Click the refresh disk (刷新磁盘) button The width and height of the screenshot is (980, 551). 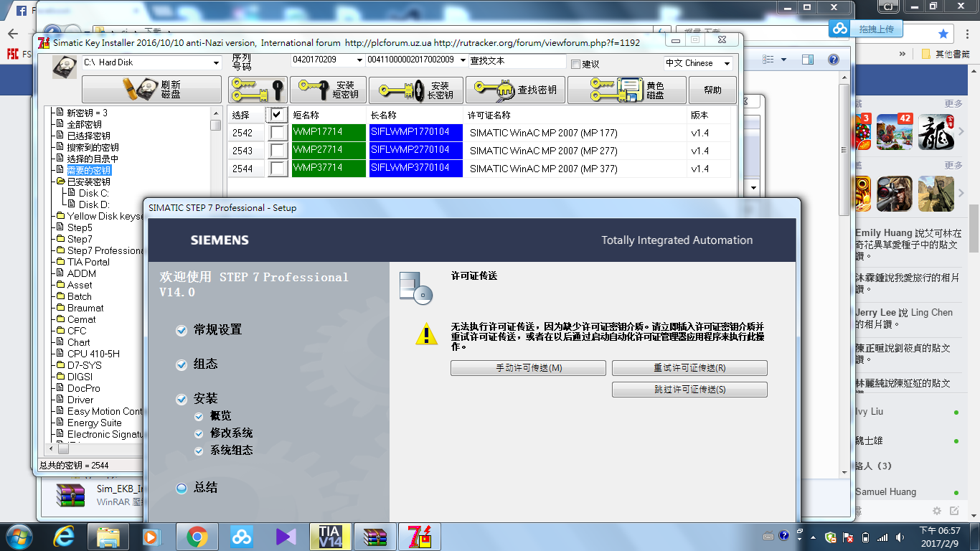[151, 90]
